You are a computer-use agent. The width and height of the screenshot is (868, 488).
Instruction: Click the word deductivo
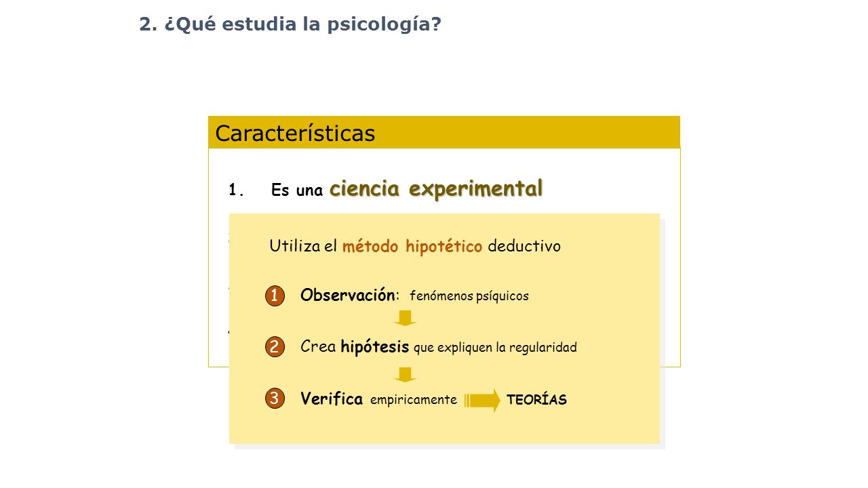pos(524,246)
